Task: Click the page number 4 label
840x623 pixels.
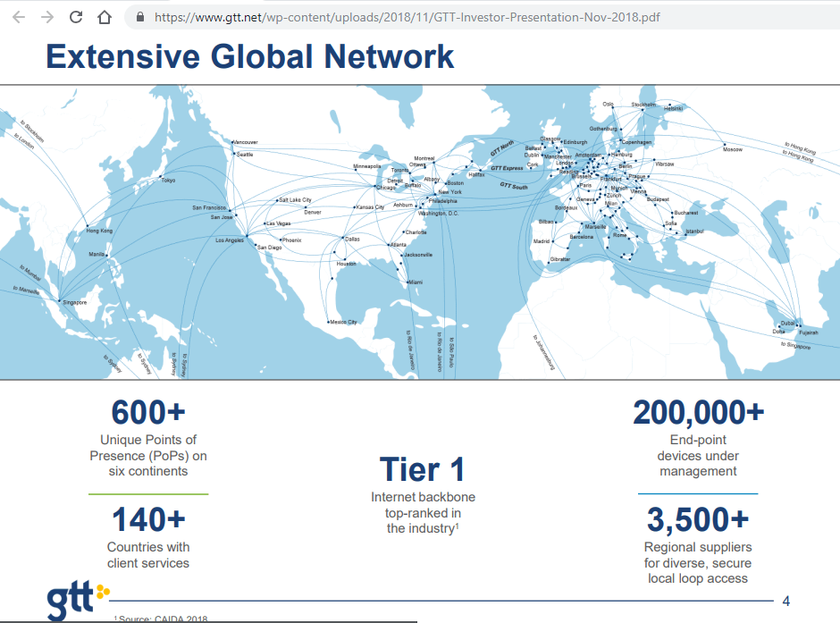Action: pos(785,600)
